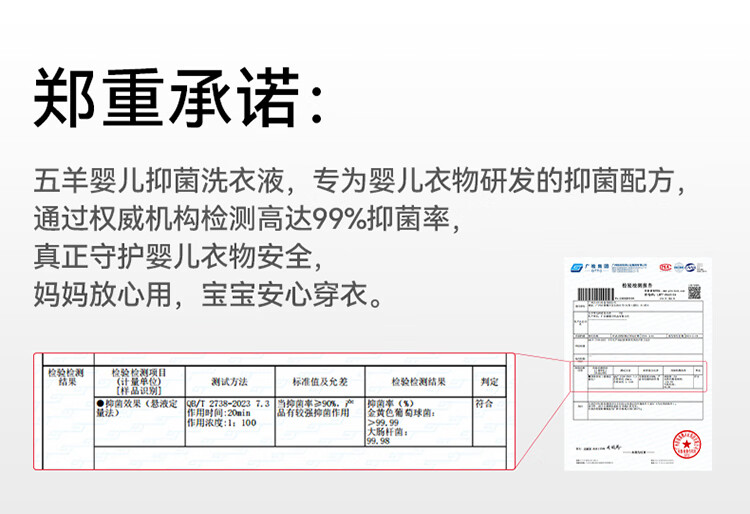The height and width of the screenshot is (514, 750).
Task: Click the 标准值及允差 column header
Action: pyautogui.click(x=320, y=382)
